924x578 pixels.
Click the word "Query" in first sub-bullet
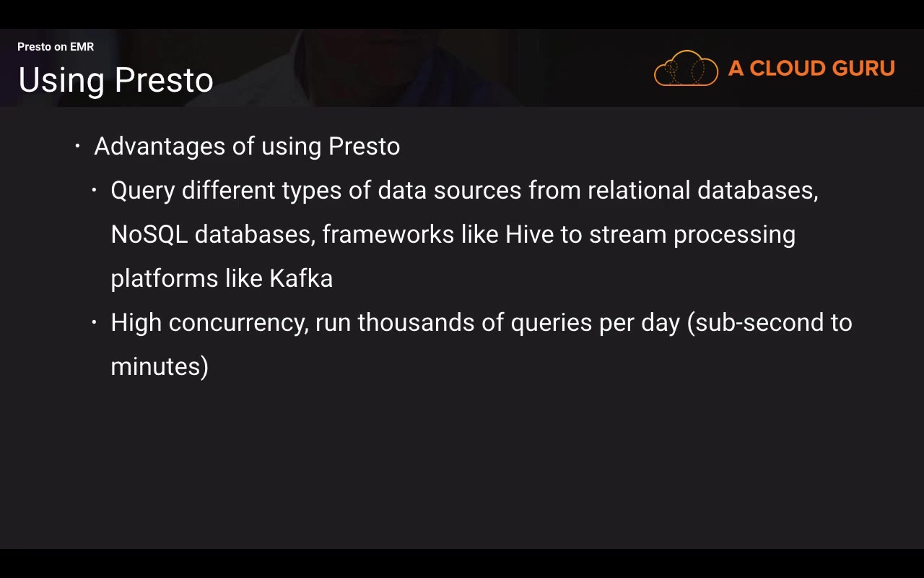pos(142,191)
